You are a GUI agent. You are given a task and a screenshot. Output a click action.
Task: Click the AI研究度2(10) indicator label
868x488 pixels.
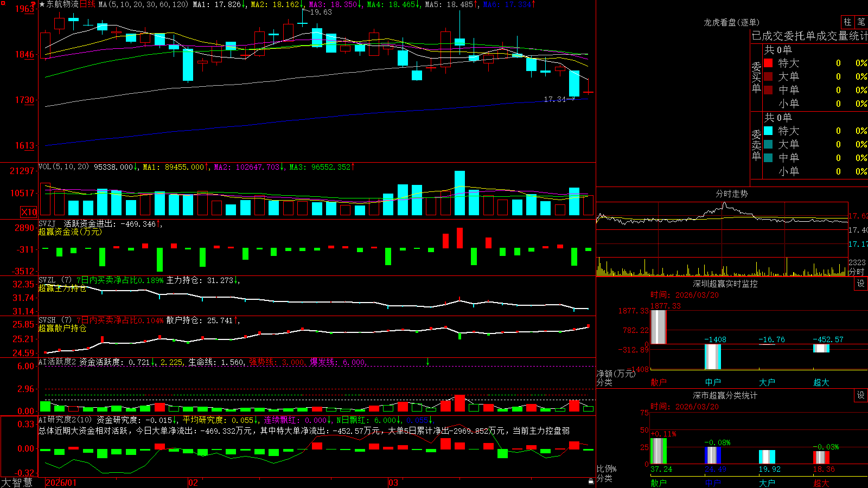point(66,420)
